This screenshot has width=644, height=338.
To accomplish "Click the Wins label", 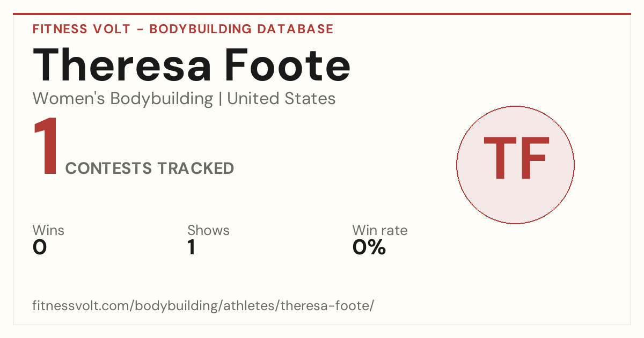I will (48, 230).
